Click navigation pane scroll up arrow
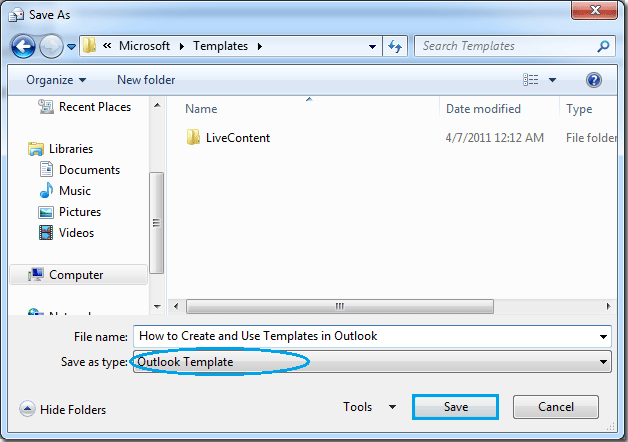The height and width of the screenshot is (442, 628). coord(157,105)
